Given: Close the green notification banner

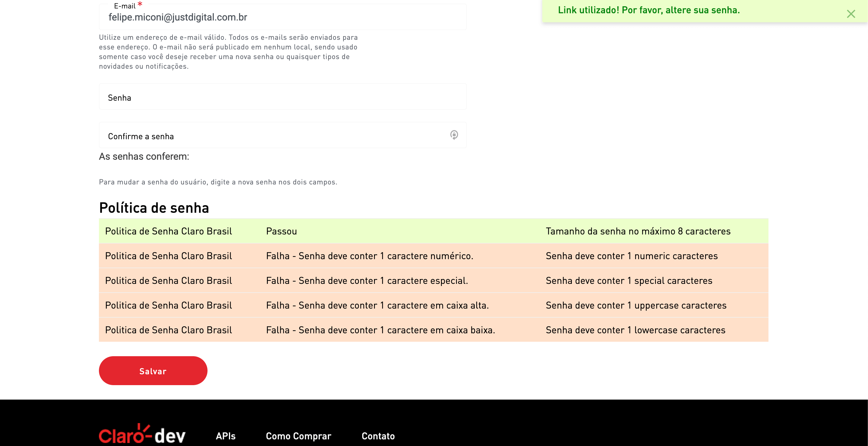Looking at the screenshot, I should point(851,14).
